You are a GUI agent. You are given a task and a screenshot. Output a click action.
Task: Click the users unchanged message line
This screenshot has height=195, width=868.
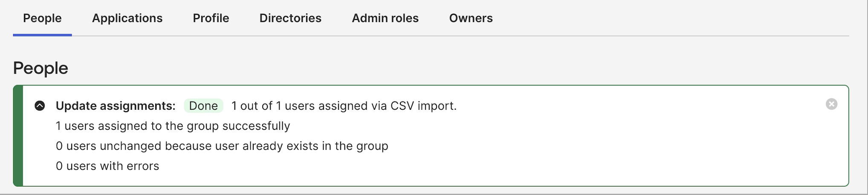point(222,146)
